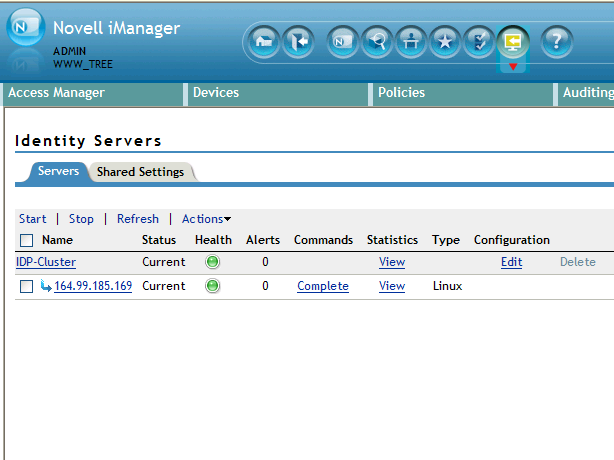This screenshot has height=460, width=614.
Task: Click the Novell N logo icon
Action: tap(25, 27)
